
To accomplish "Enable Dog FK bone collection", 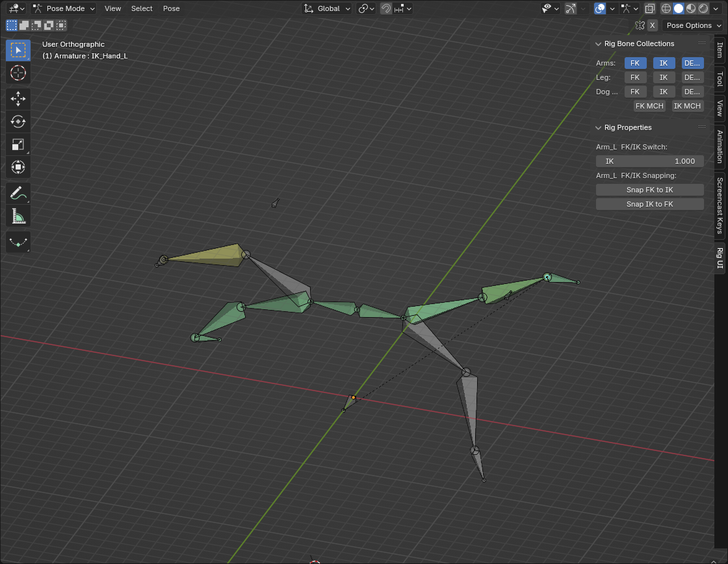I will 635,92.
